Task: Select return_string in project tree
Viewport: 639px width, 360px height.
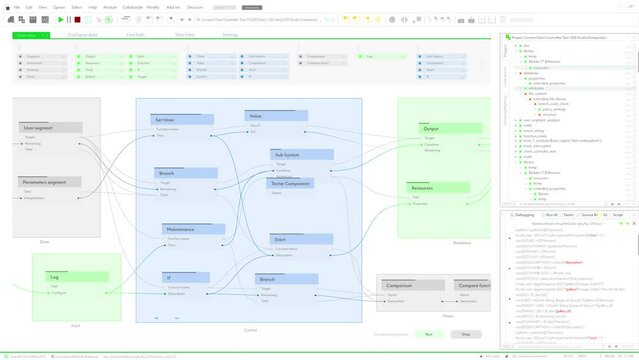Action: pos(533,131)
